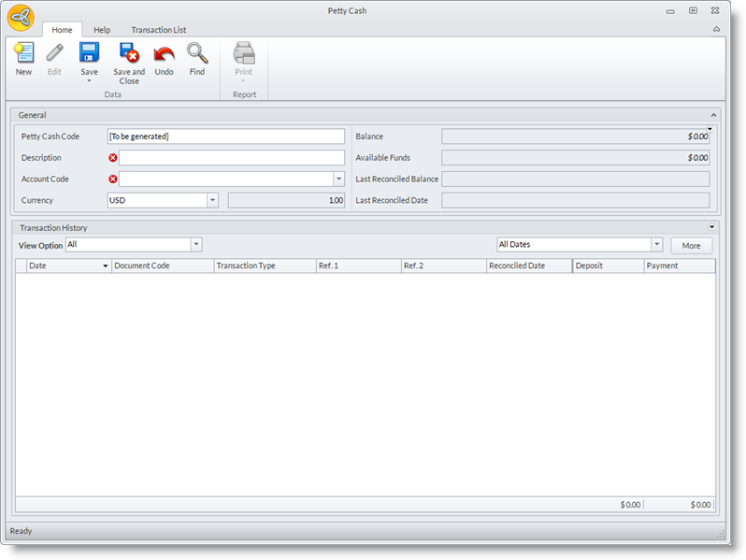Image resolution: width=746 pixels, height=560 pixels.
Task: Click the More button
Action: (691, 245)
